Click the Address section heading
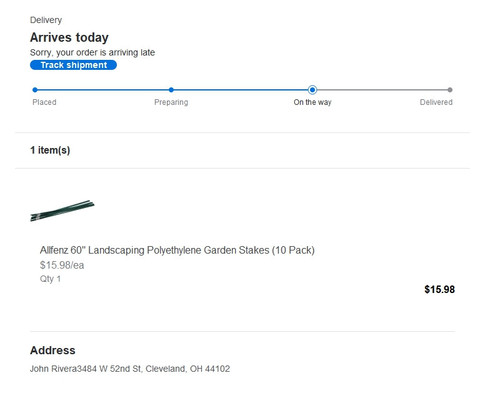Screen dimensions: 500x416 tap(53, 350)
